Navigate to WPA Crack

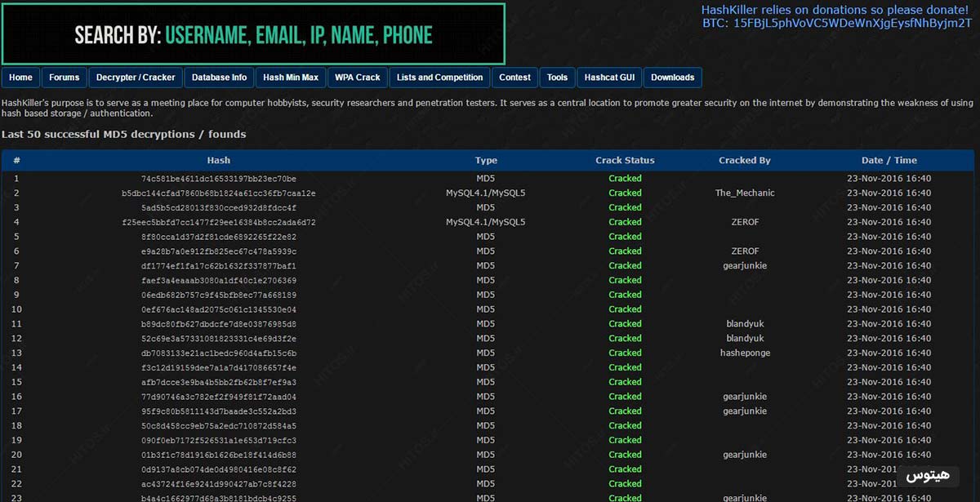[357, 78]
